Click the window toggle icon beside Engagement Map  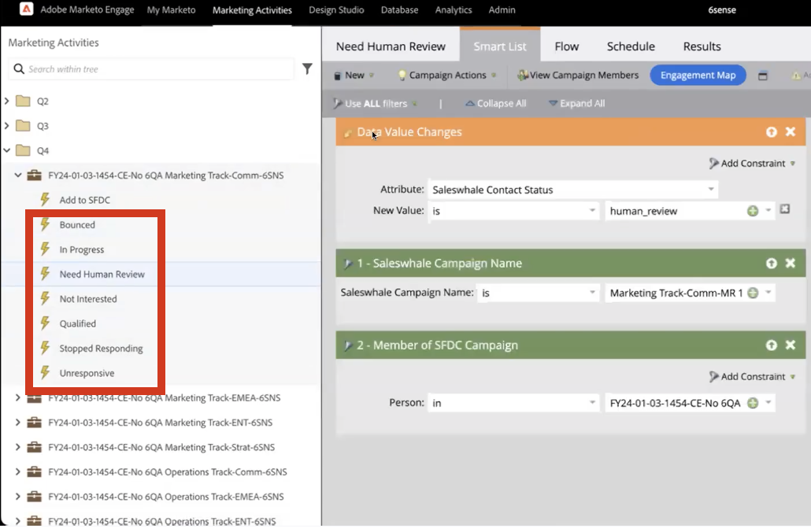[763, 76]
